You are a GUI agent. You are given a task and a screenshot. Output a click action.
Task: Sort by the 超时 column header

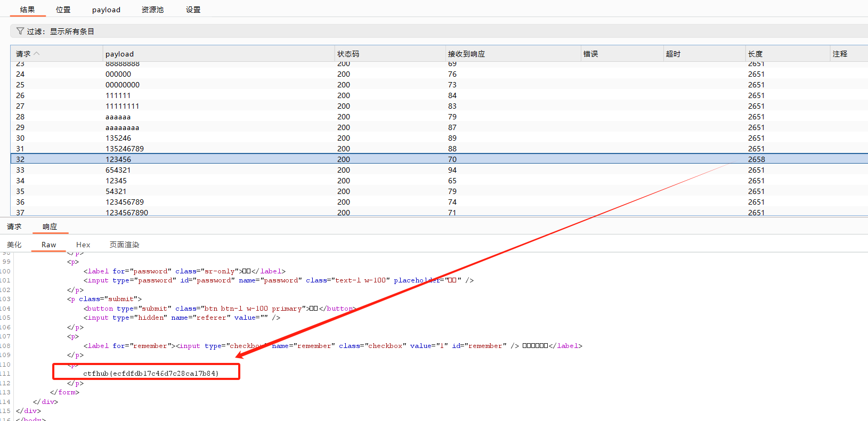coord(704,54)
